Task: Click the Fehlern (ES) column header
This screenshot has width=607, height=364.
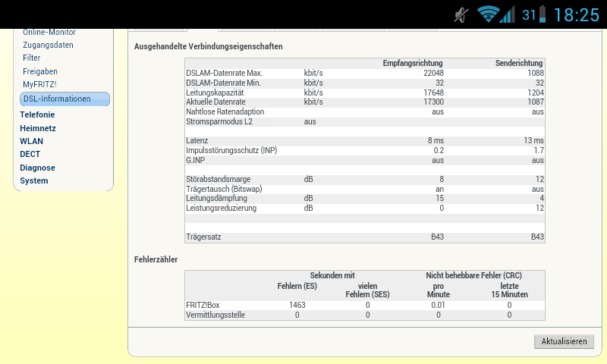Action: click(x=297, y=286)
